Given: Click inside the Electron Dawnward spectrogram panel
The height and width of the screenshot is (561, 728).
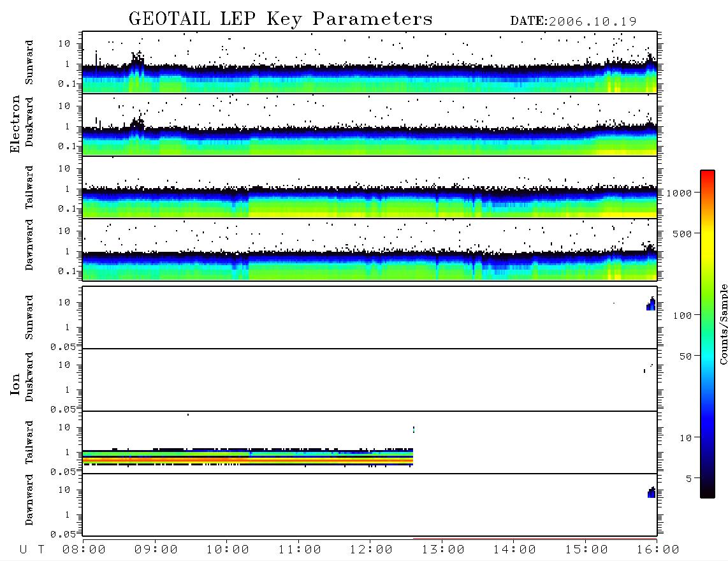Looking at the screenshot, I should pyautogui.click(x=370, y=250).
